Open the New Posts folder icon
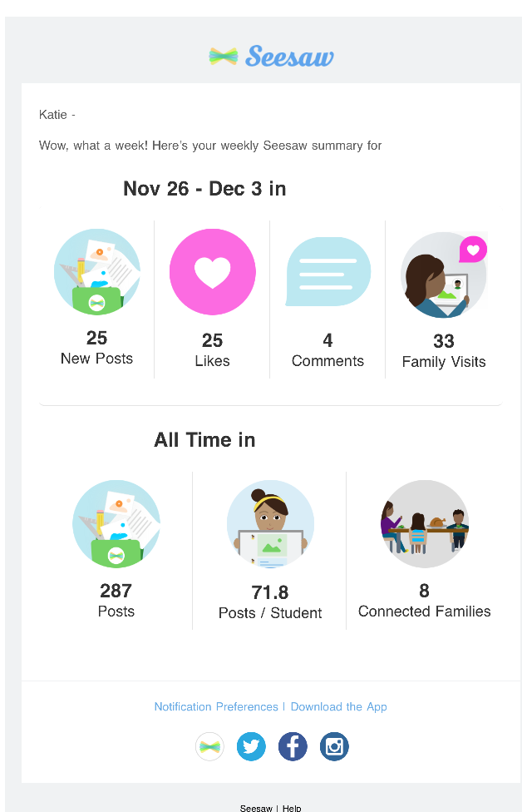Screen dimensions: 522x812 click(x=96, y=272)
